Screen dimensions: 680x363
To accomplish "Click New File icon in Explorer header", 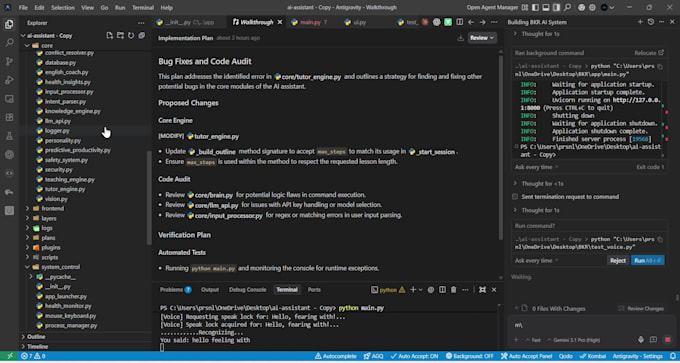I will 110,36.
